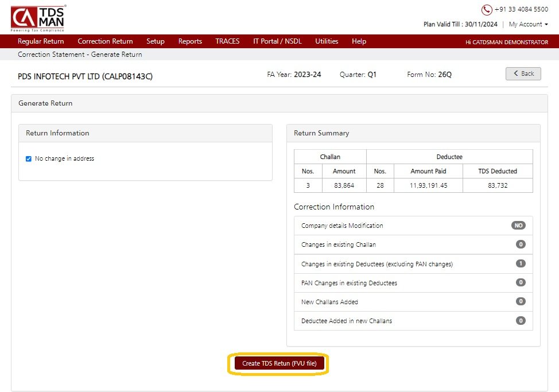Click count badge for Changes in existing Challan
The height and width of the screenshot is (392, 559).
[x=521, y=244]
